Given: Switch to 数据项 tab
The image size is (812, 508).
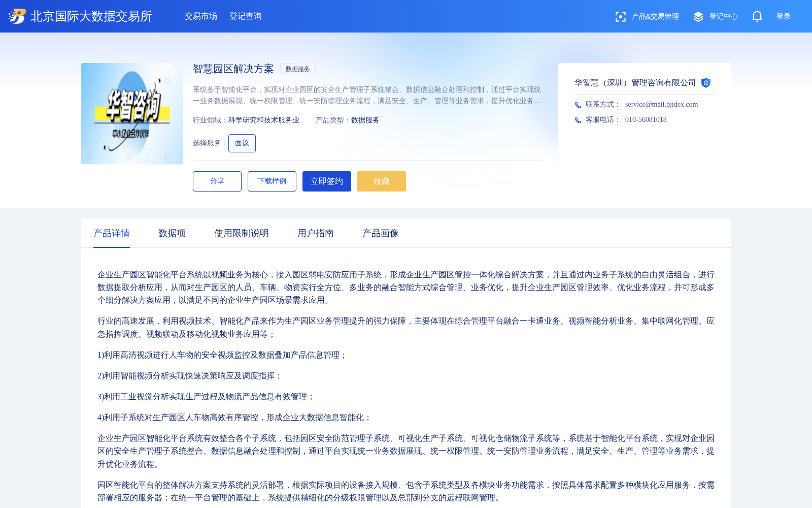Looking at the screenshot, I should 172,233.
